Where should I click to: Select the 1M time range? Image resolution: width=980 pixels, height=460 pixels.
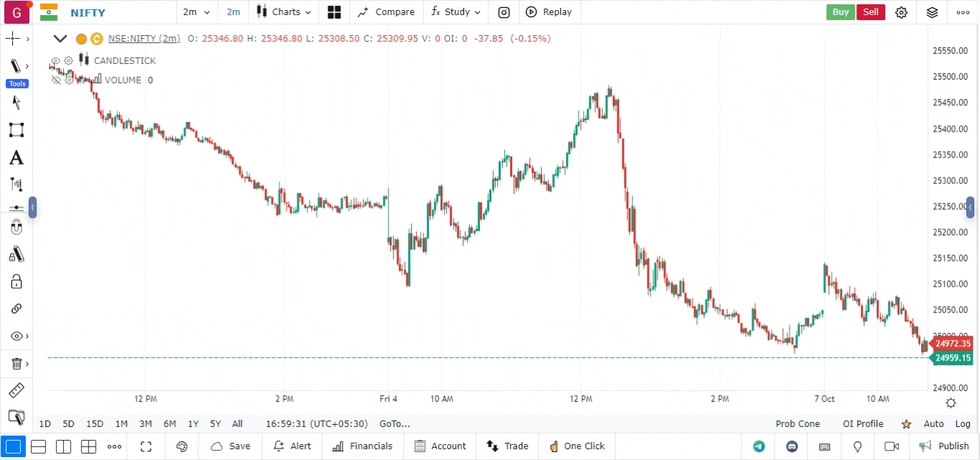121,424
